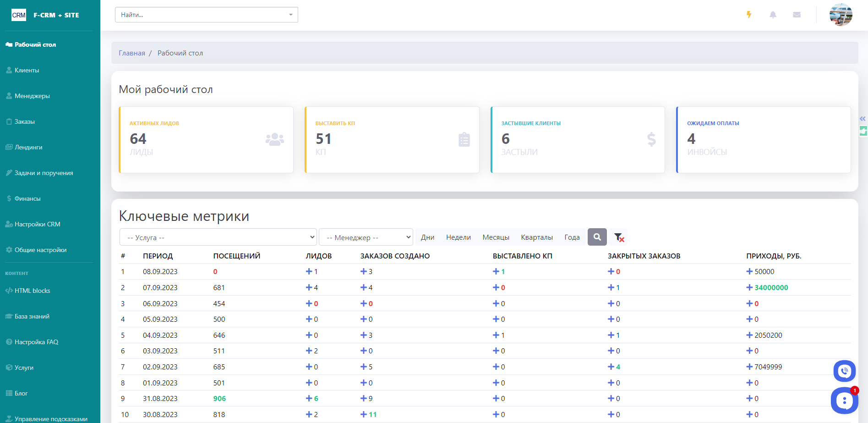This screenshot has height=423, width=868.
Task: Switch metrics to Недели view
Action: [x=458, y=237]
